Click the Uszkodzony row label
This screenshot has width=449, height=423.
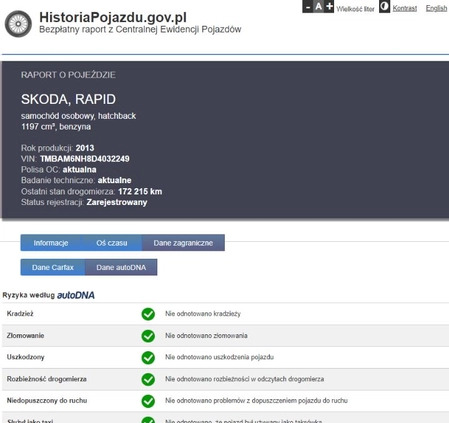click(25, 357)
